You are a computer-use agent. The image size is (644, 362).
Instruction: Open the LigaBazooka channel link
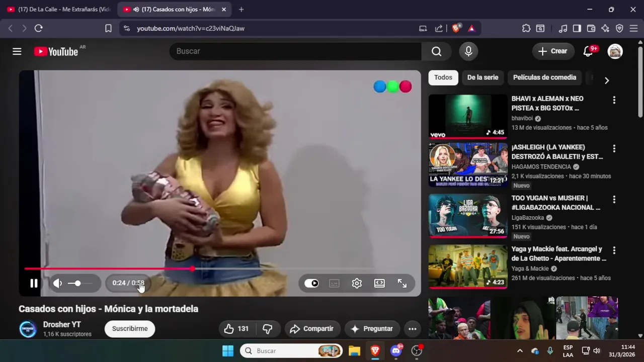(528, 218)
